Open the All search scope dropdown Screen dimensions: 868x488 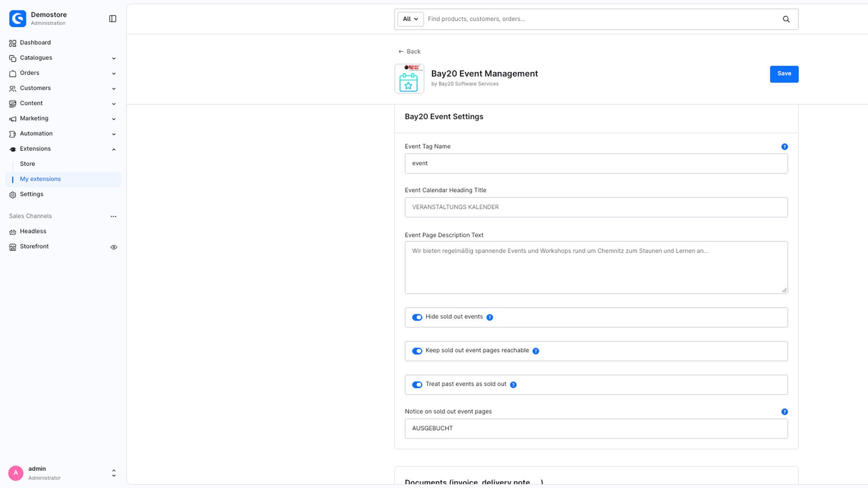tap(410, 19)
